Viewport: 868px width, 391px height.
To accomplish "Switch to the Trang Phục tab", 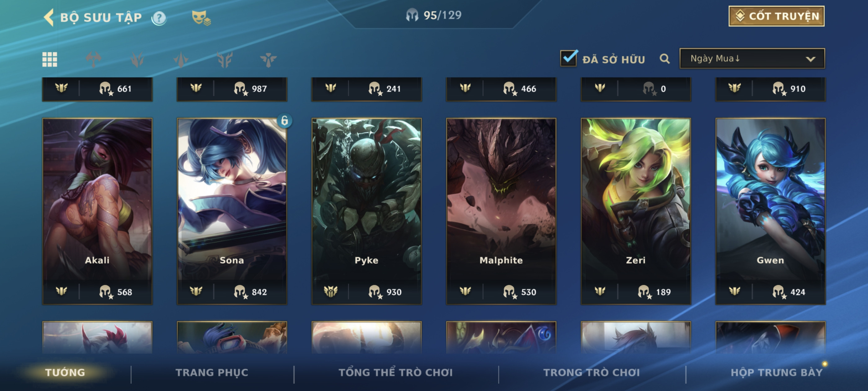I will 212,372.
